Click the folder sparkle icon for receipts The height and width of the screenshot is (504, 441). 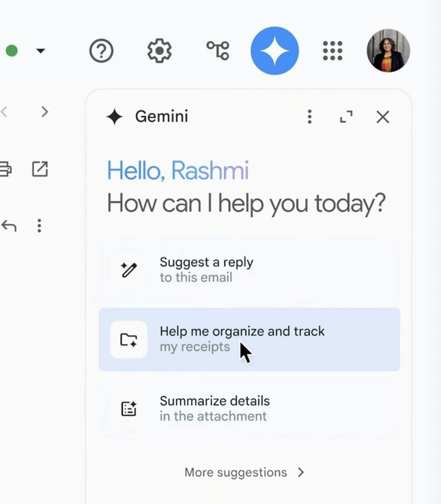129,339
